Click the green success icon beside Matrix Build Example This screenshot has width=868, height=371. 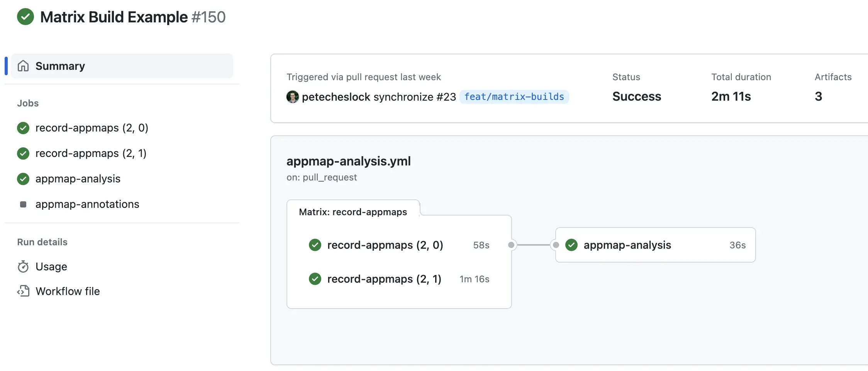(25, 17)
